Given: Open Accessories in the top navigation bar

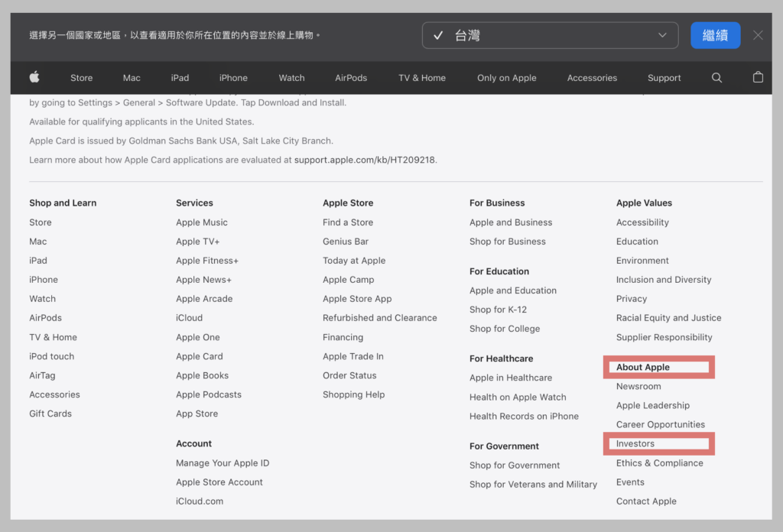Looking at the screenshot, I should click(592, 78).
